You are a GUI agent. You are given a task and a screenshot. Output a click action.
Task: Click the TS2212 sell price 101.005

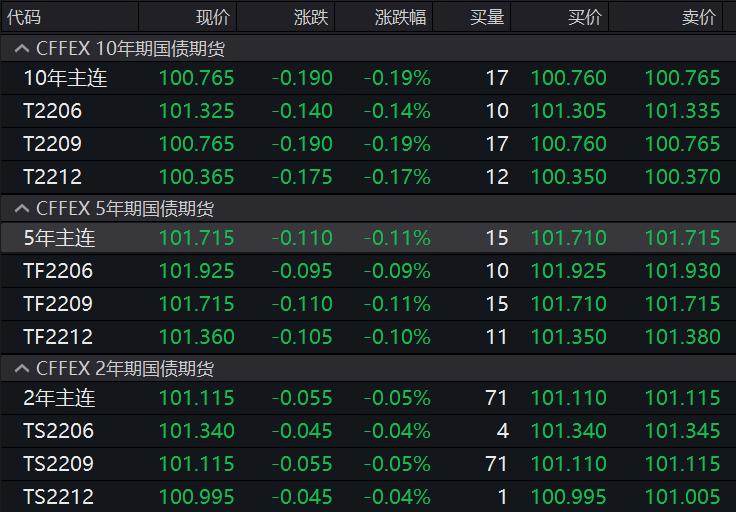pyautogui.click(x=682, y=497)
